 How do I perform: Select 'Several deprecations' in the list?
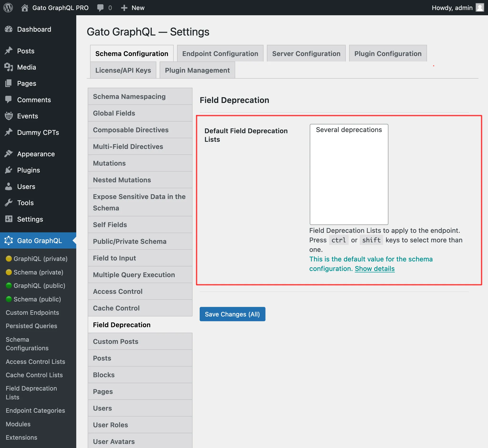click(349, 130)
